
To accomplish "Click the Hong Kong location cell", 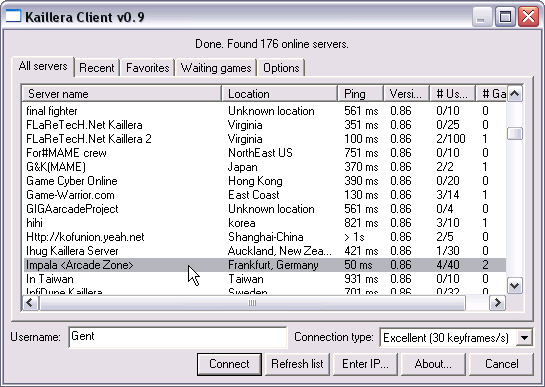I will tap(255, 181).
